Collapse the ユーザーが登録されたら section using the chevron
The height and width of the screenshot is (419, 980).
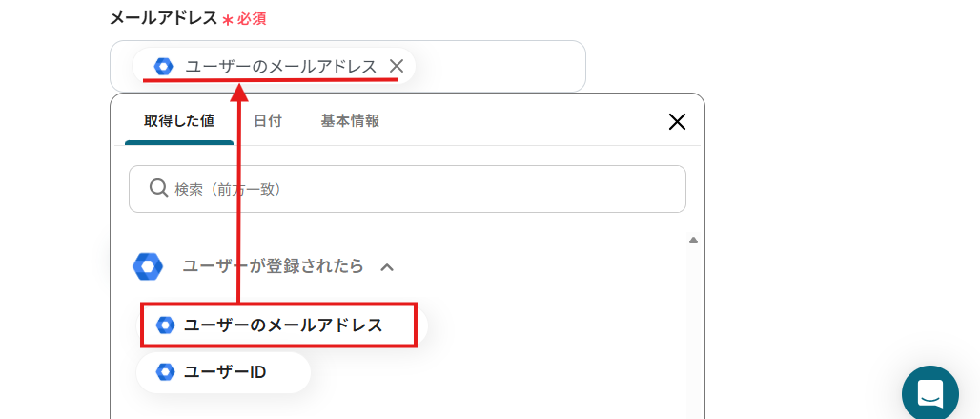pos(387,267)
